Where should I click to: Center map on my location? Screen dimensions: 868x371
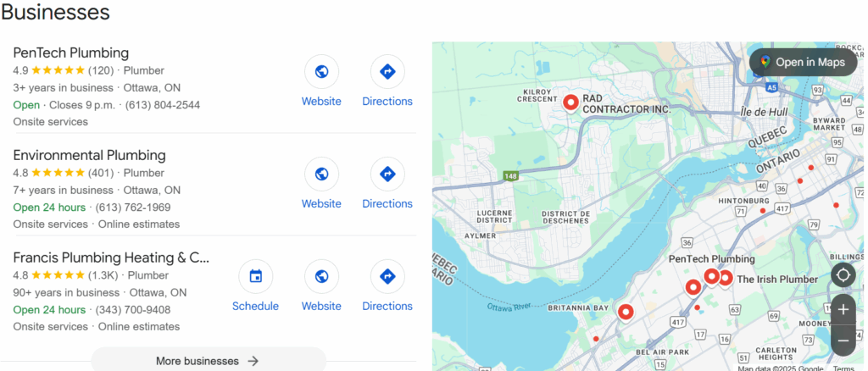(843, 274)
